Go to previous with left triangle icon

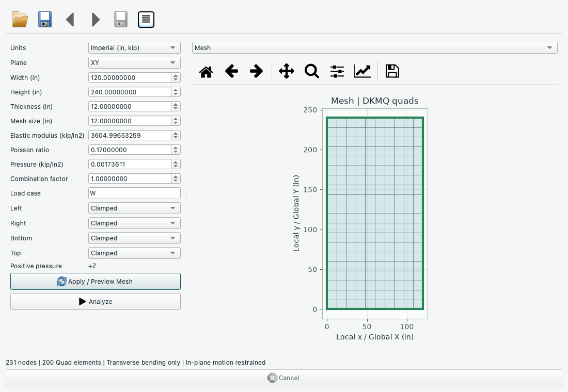70,20
